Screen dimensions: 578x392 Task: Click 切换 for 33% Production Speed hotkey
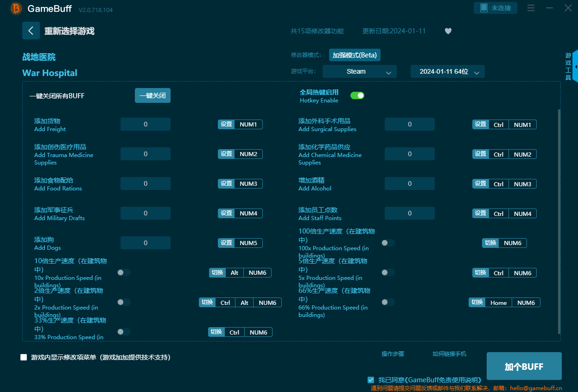(x=216, y=332)
